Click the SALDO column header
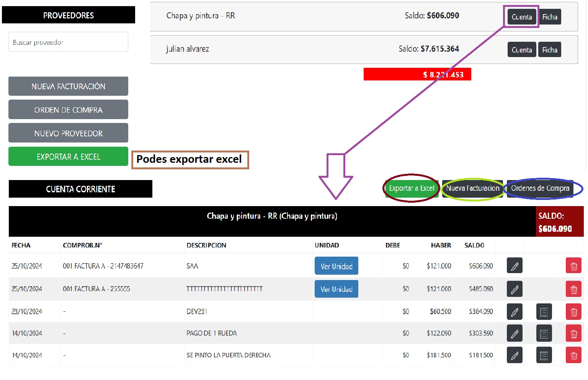 click(x=474, y=245)
